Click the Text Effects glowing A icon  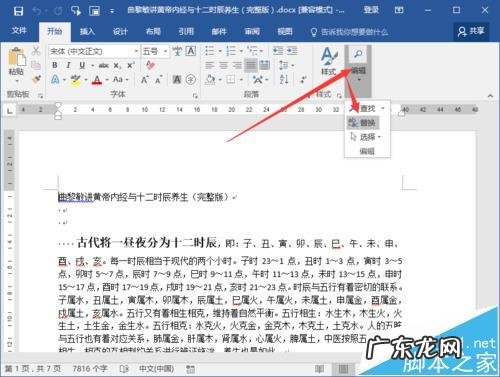(x=55, y=80)
